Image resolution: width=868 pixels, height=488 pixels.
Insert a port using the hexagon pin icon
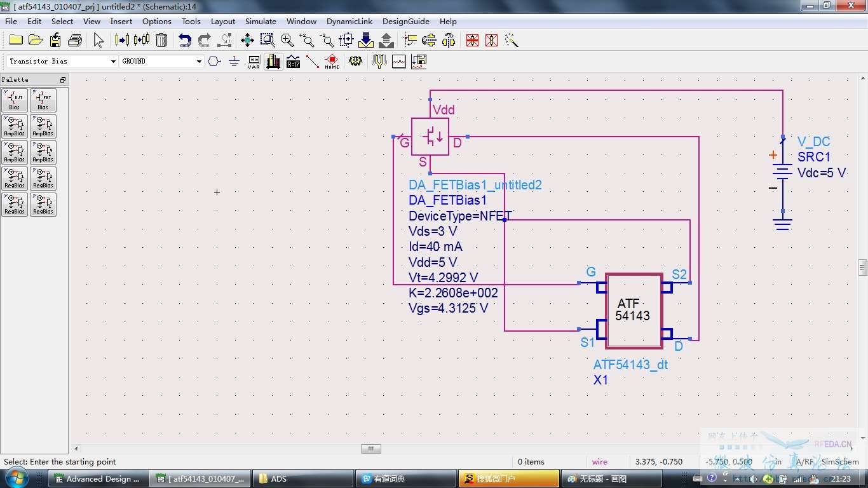(x=214, y=61)
